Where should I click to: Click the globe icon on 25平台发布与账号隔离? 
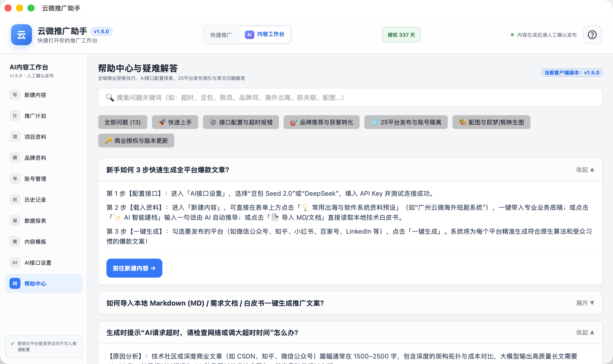374,122
